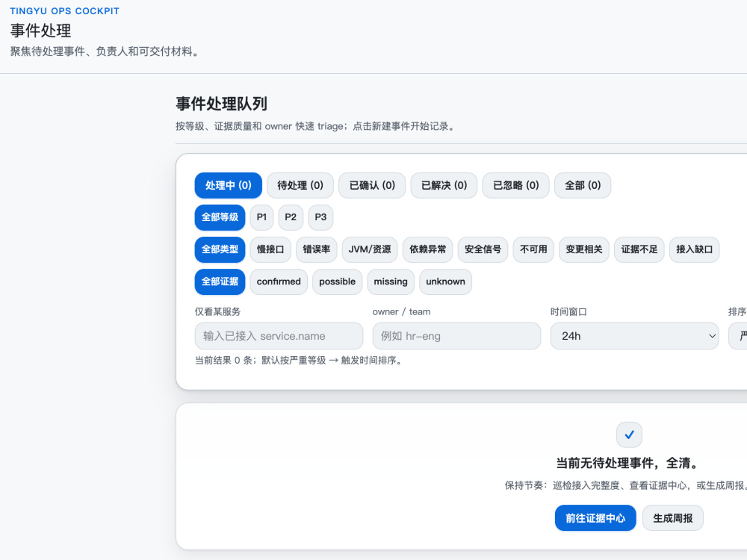The image size is (747, 560).
Task: Toggle the 依赖异常 type filter
Action: (x=428, y=249)
